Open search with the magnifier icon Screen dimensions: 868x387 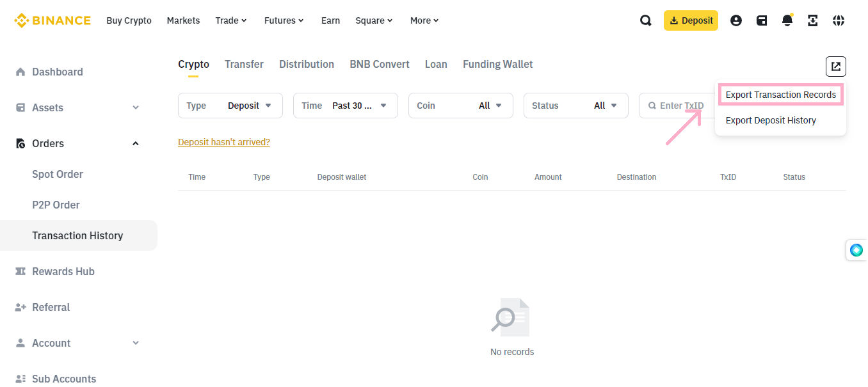click(645, 20)
